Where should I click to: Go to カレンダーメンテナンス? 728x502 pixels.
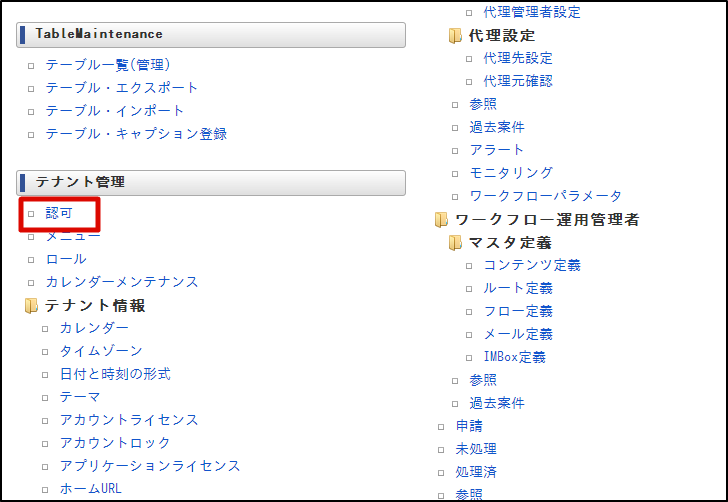click(122, 282)
